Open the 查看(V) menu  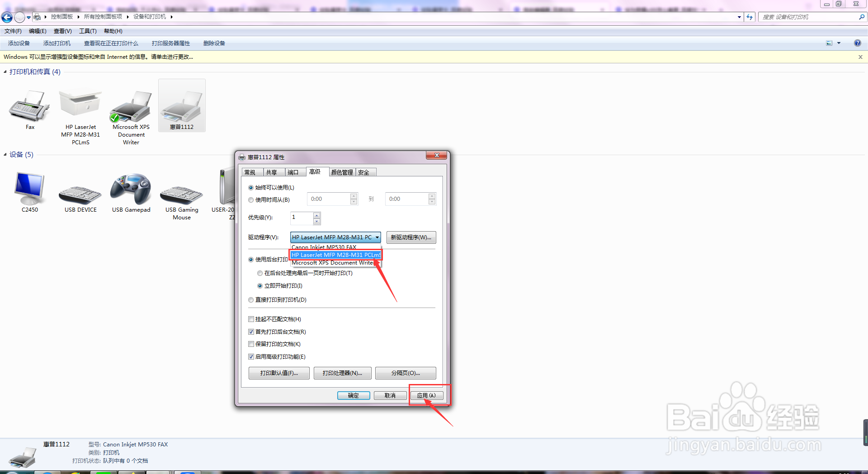pyautogui.click(x=63, y=31)
